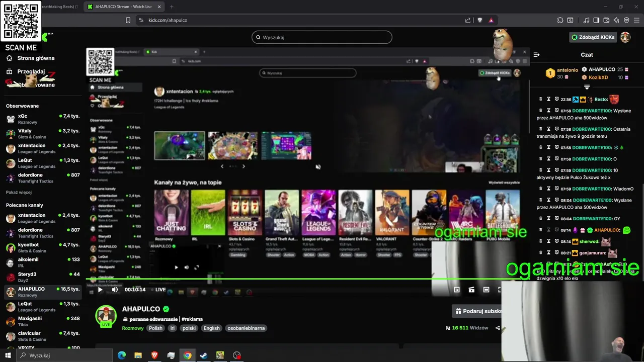The width and height of the screenshot is (644, 362).
Task: Bookmark this page with the bookmark icon
Action: [x=128, y=20]
